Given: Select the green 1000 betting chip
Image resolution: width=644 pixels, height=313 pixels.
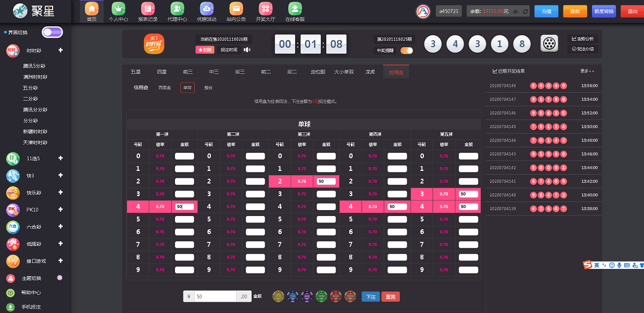Looking at the screenshot, I should [321, 296].
